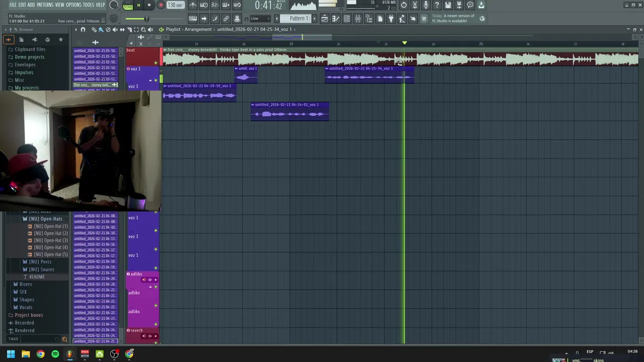Toggle the overdub recording button
Image resolution: width=644 pixels, height=362 pixels.
point(226,5)
